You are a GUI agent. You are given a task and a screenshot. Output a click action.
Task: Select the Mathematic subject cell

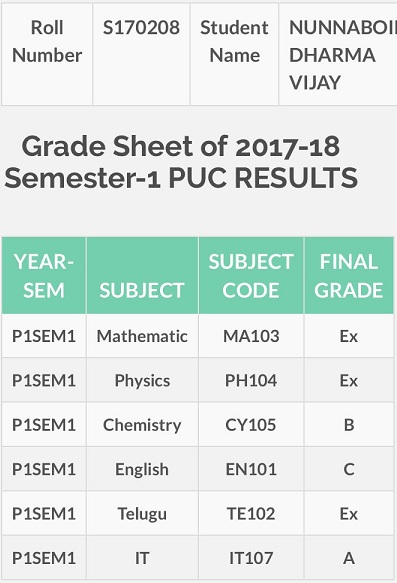click(142, 336)
